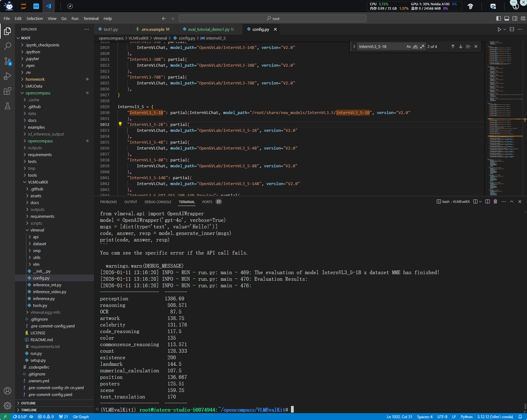This screenshot has width=527, height=420.
Task: Navigate forward with the right arrow
Action: pyautogui.click(x=172, y=19)
